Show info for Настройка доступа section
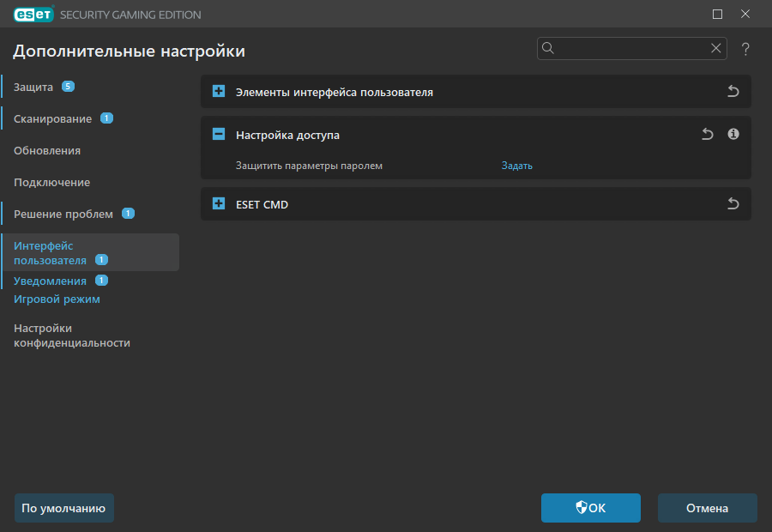Image resolution: width=772 pixels, height=532 pixels. point(733,134)
